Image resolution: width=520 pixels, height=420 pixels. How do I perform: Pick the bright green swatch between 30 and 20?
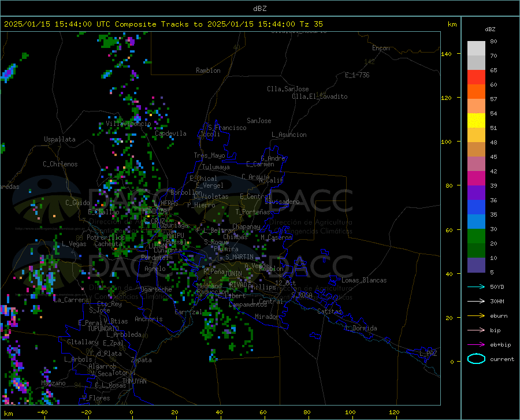coord(476,236)
